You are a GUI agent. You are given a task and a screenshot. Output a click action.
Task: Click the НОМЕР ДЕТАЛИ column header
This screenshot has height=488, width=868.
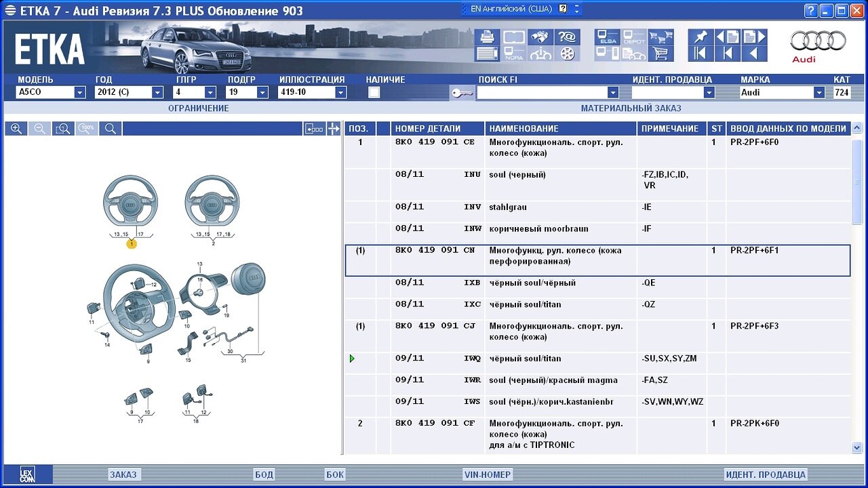tap(438, 129)
